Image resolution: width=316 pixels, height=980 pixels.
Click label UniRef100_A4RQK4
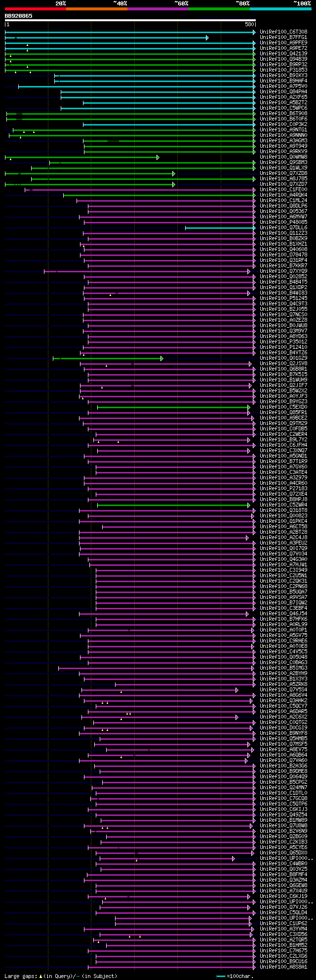283,195
